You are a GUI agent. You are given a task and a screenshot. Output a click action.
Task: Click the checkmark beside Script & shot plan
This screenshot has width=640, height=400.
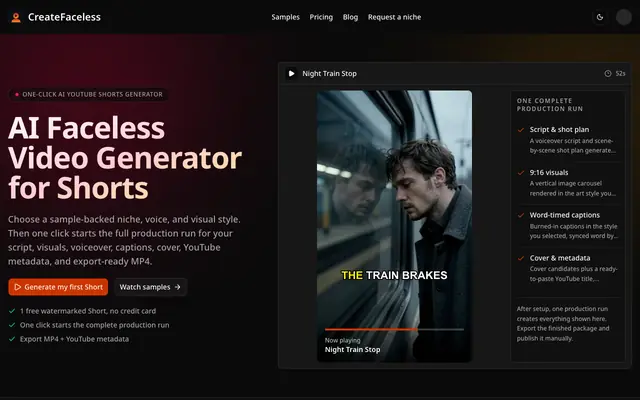(521, 130)
